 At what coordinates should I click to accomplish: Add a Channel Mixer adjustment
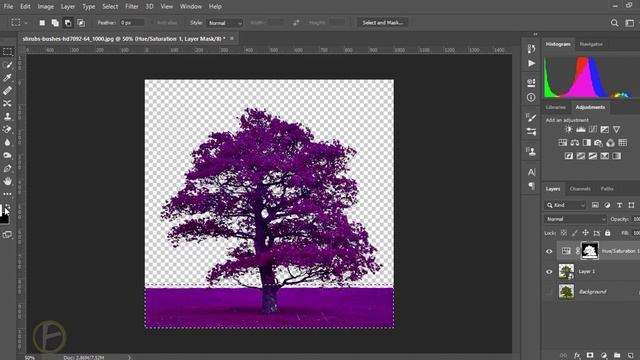coord(610,143)
